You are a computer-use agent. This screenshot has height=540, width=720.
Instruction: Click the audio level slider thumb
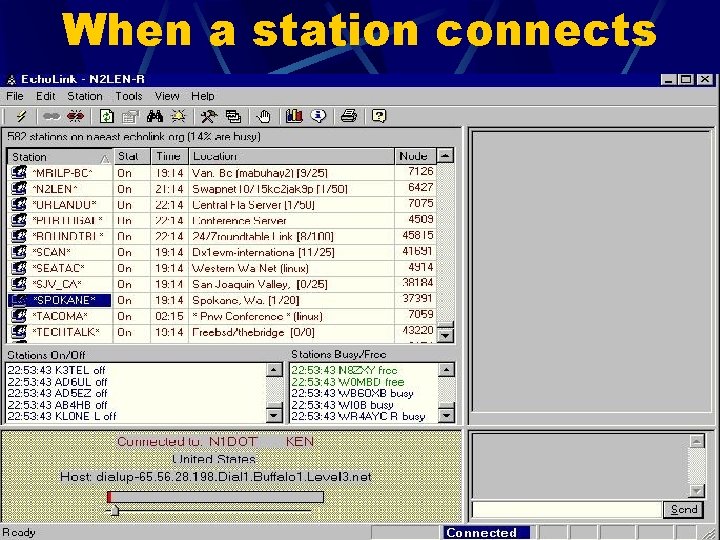(x=115, y=511)
